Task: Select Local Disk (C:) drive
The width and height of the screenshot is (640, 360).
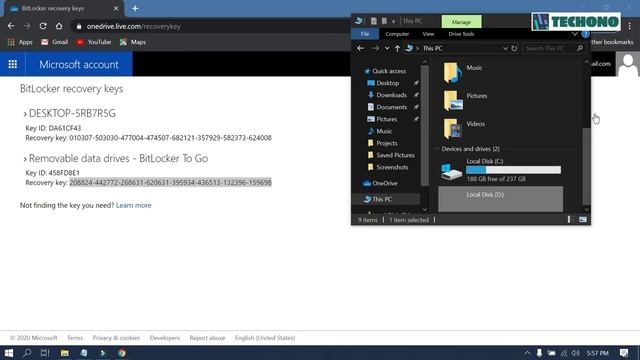Action: point(501,170)
